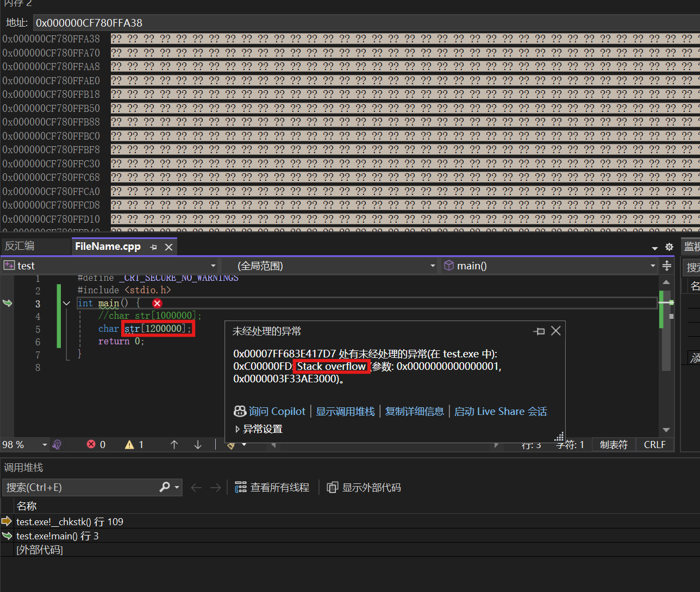Click the error count indicator in status strip

tap(96, 445)
